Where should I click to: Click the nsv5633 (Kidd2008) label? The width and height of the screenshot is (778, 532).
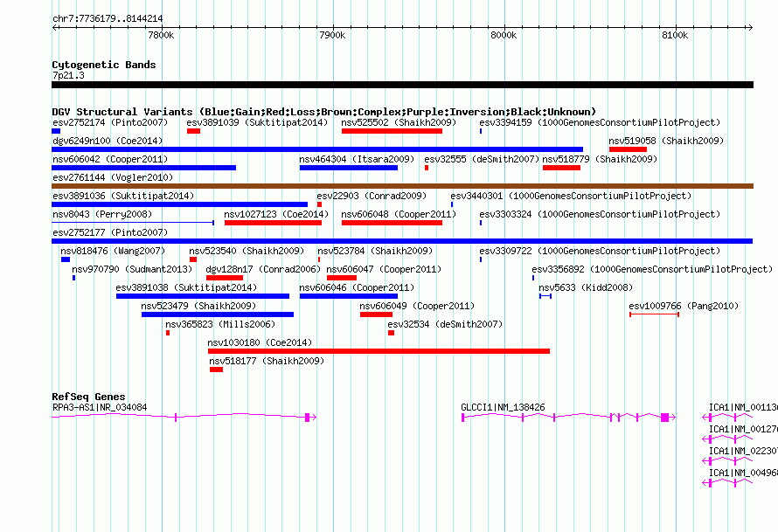click(x=586, y=287)
